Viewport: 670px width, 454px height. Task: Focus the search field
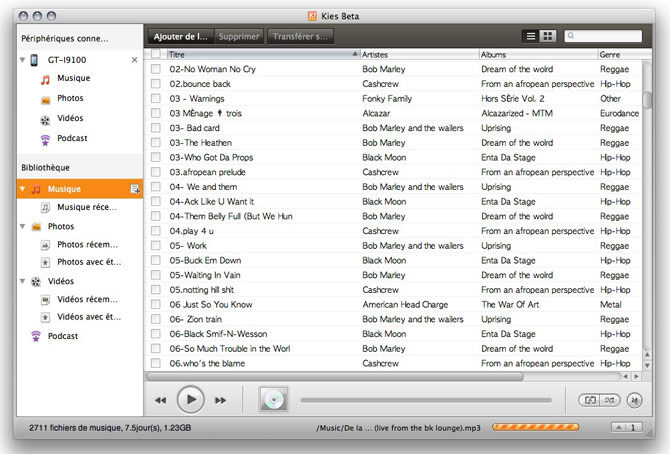coord(603,36)
